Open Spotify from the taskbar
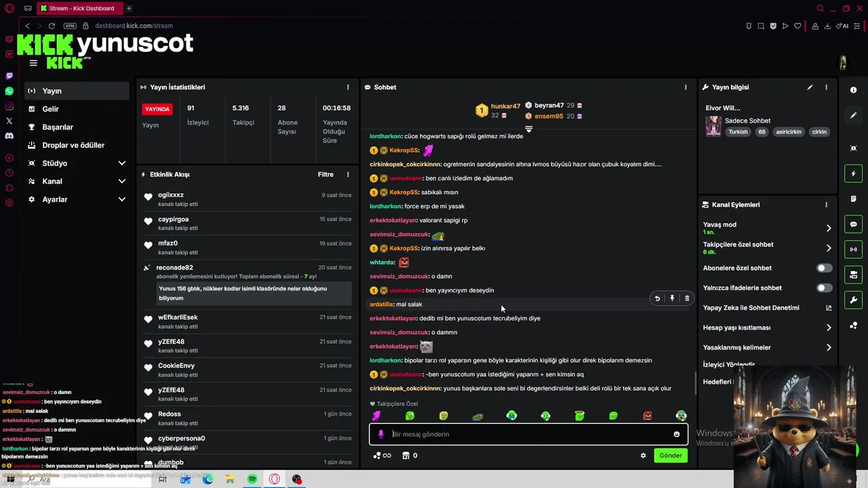 point(252,479)
